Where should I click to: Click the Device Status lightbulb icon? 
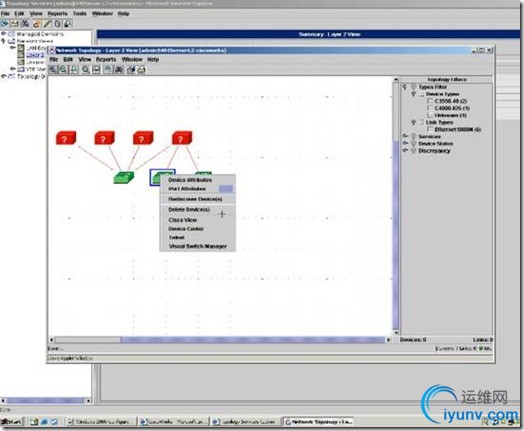coord(413,143)
